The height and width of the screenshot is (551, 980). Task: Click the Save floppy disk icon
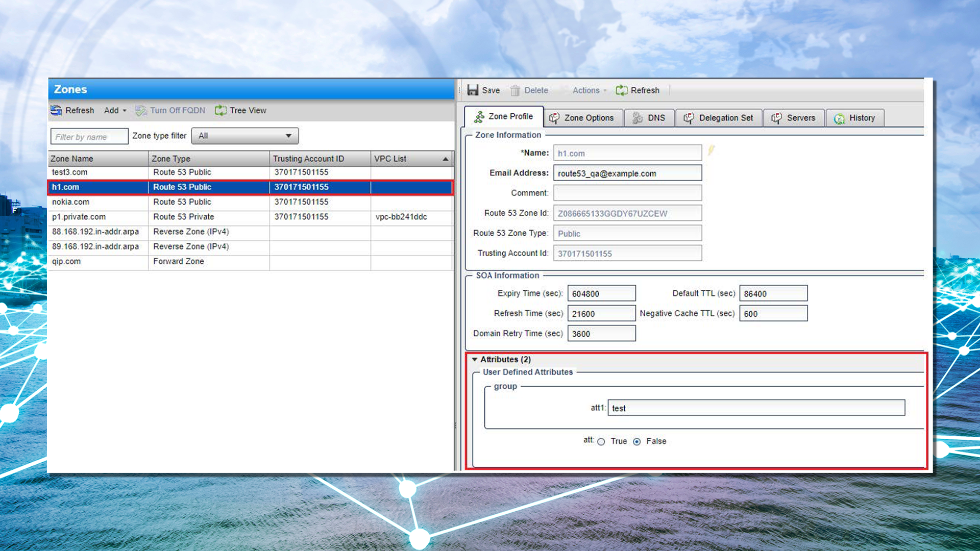pyautogui.click(x=473, y=90)
